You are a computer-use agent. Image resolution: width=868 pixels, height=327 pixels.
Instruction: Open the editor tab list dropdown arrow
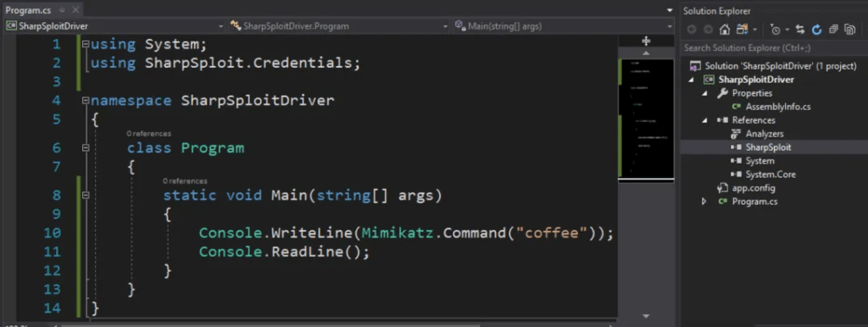pyautogui.click(x=670, y=10)
